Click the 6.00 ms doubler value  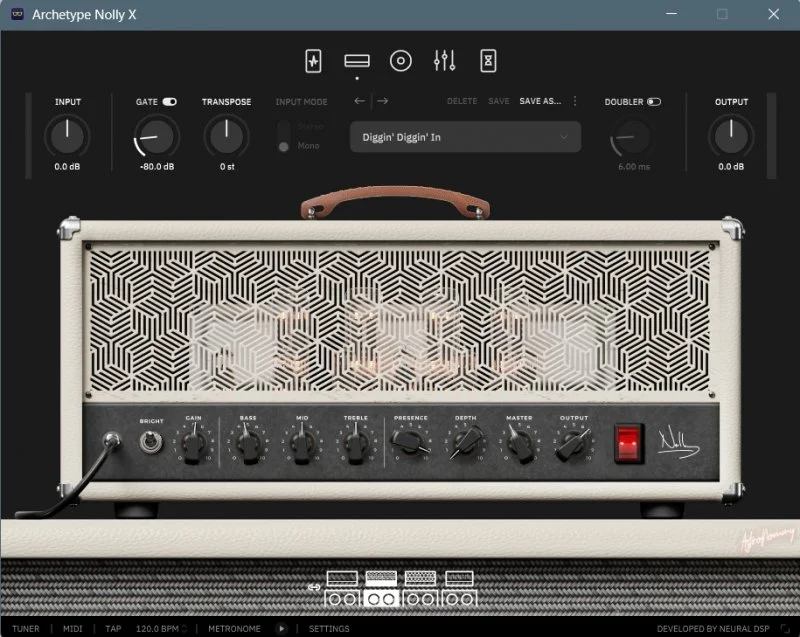click(634, 167)
